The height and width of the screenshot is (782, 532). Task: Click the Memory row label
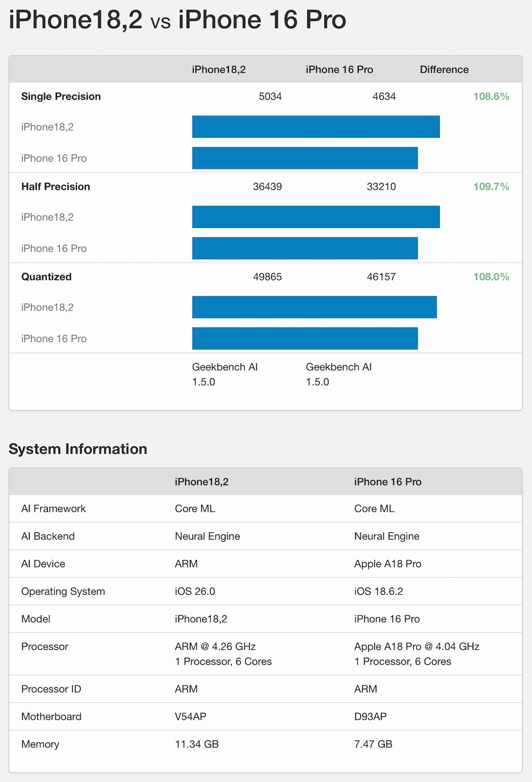tap(40, 744)
